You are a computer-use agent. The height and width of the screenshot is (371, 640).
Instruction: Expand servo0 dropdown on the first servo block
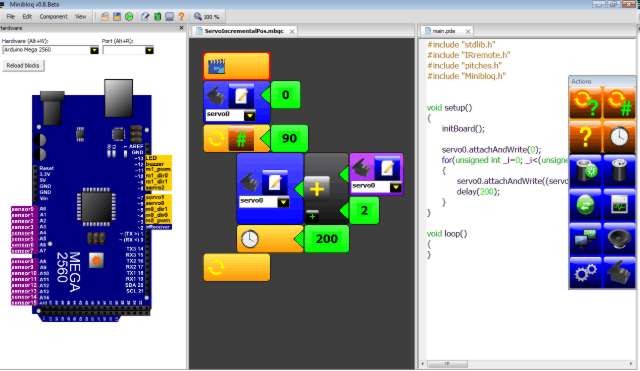[250, 116]
